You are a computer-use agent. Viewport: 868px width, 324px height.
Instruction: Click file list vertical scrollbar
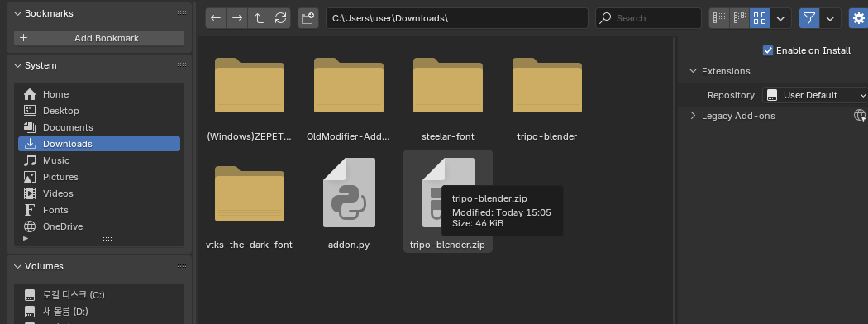tap(674, 180)
